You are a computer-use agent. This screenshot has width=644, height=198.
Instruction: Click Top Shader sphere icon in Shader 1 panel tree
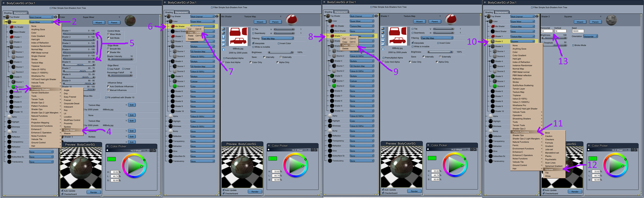tap(328, 16)
